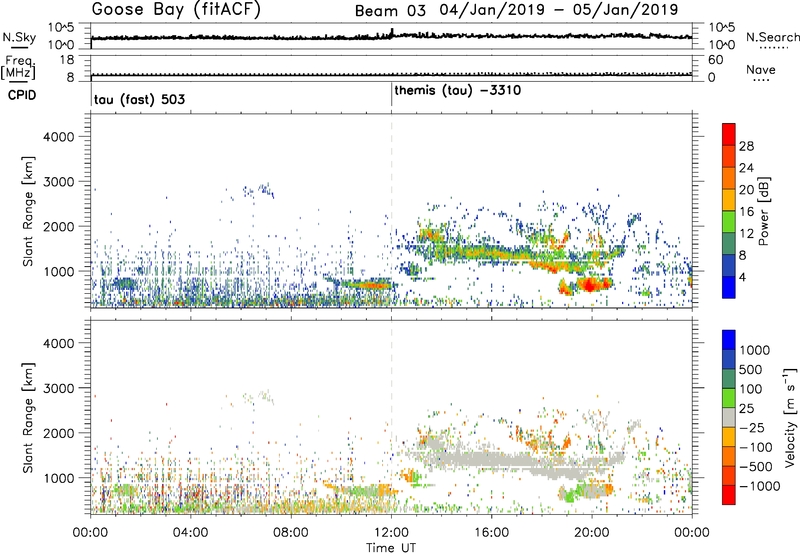Click the 'Freq. [MHz]' axis label
Screen dimensions: 800x554
18,68
